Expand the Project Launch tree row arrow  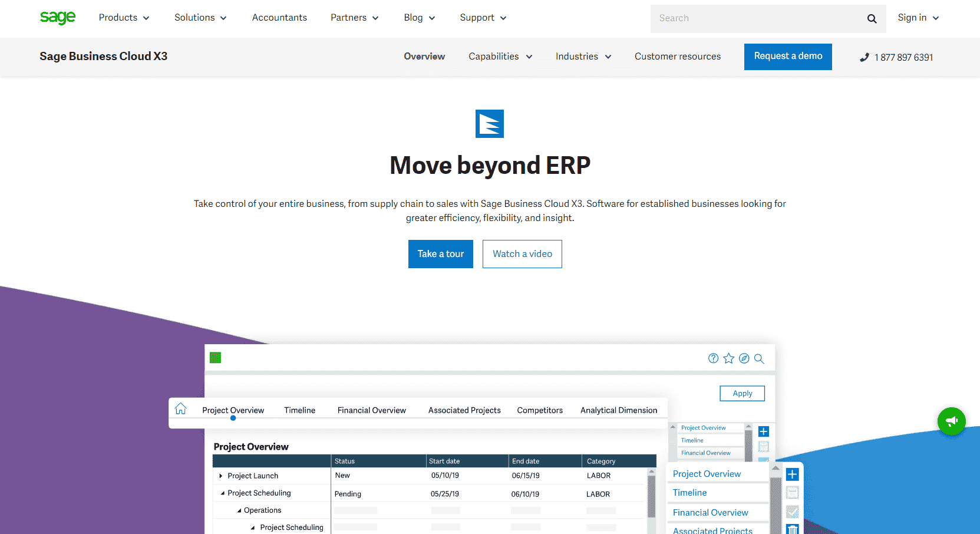click(x=221, y=476)
